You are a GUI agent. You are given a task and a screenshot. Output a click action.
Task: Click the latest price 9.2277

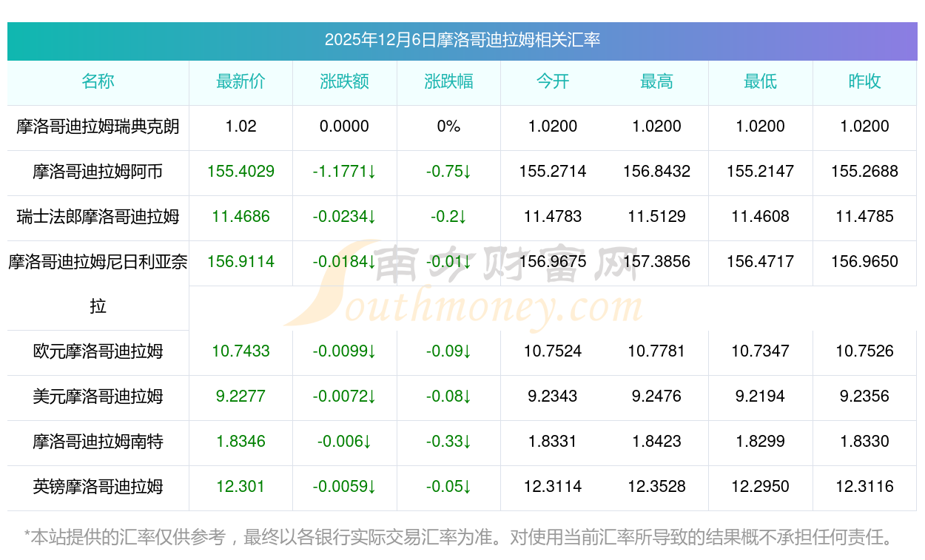click(x=241, y=397)
